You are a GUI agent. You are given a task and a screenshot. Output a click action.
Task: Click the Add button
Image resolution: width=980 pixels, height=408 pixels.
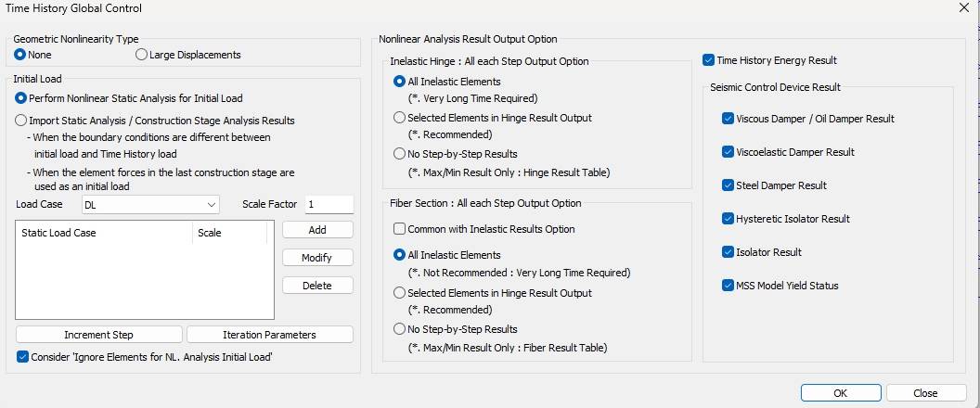pos(316,230)
